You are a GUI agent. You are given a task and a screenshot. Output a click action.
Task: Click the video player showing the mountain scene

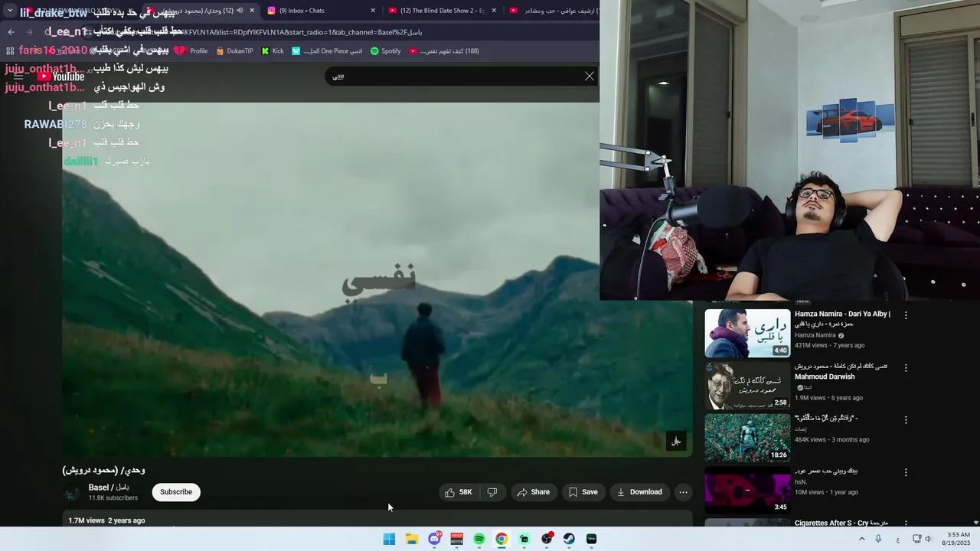377,279
